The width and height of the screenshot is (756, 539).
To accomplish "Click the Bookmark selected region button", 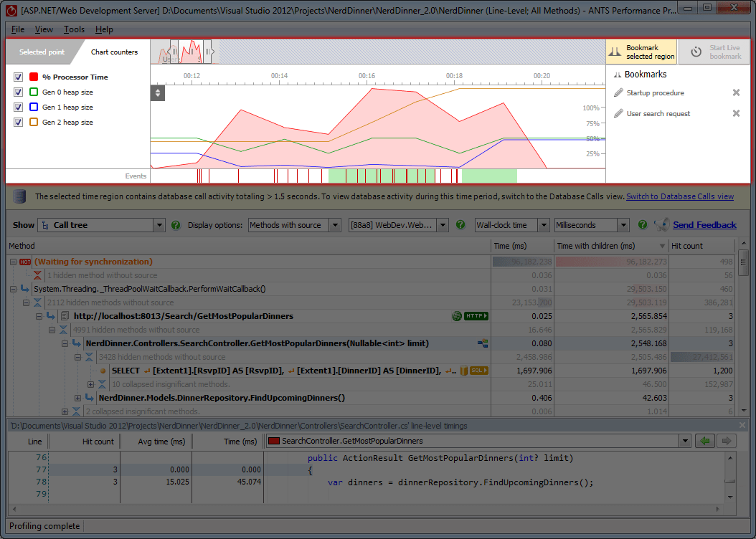I will click(642, 52).
